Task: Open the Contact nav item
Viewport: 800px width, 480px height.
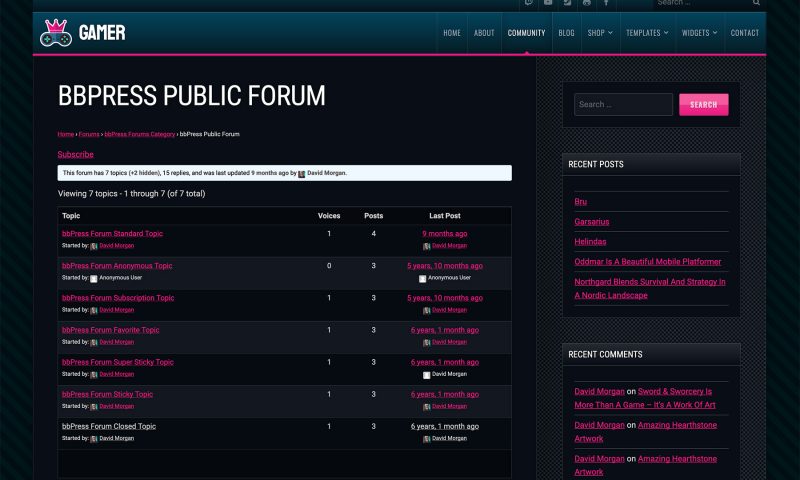Action: click(x=744, y=33)
